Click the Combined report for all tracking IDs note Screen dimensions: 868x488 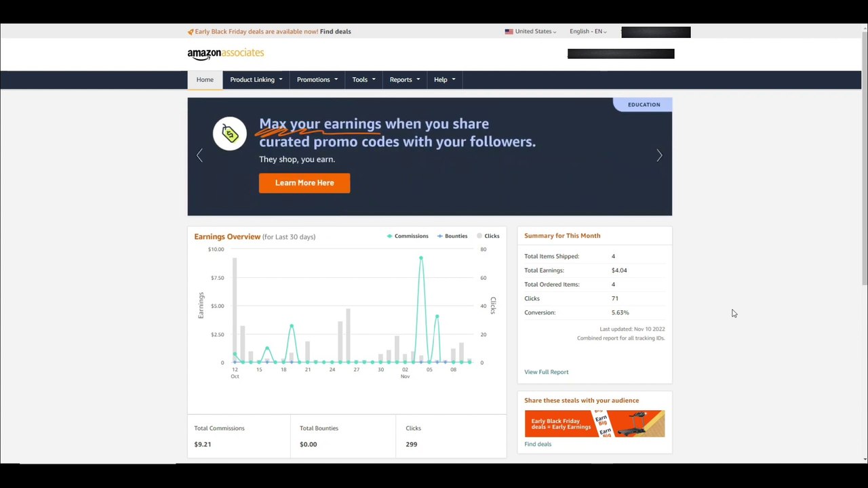621,338
